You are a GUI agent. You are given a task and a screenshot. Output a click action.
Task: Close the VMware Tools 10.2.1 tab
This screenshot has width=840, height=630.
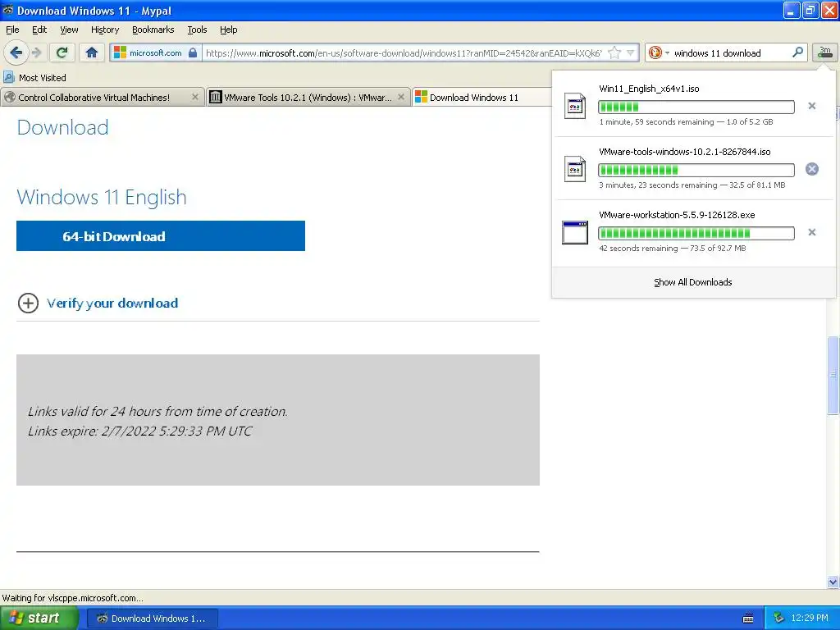click(x=400, y=97)
